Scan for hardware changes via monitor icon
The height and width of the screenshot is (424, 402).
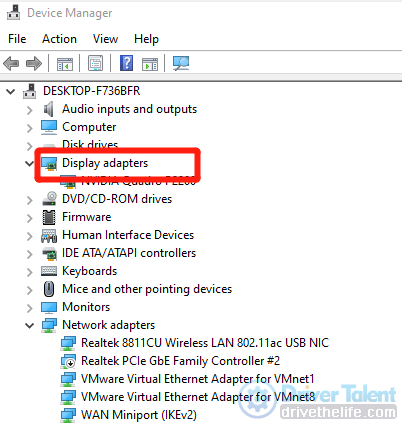click(x=181, y=63)
